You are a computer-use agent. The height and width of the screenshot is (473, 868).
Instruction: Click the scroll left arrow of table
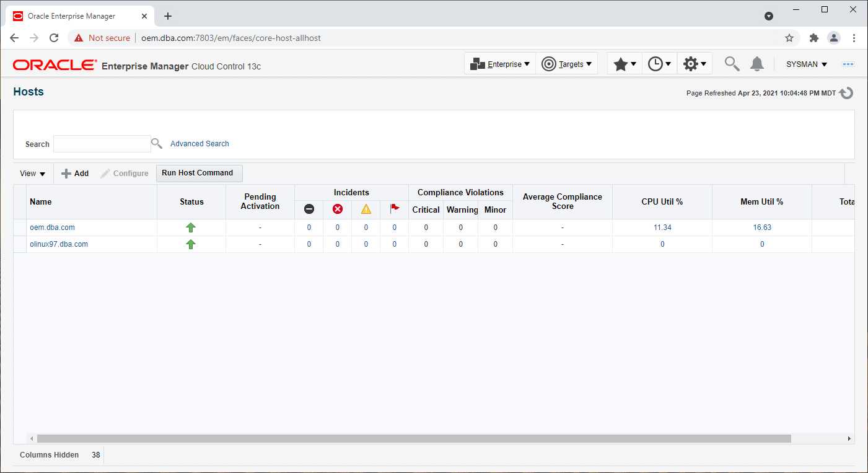click(32, 438)
